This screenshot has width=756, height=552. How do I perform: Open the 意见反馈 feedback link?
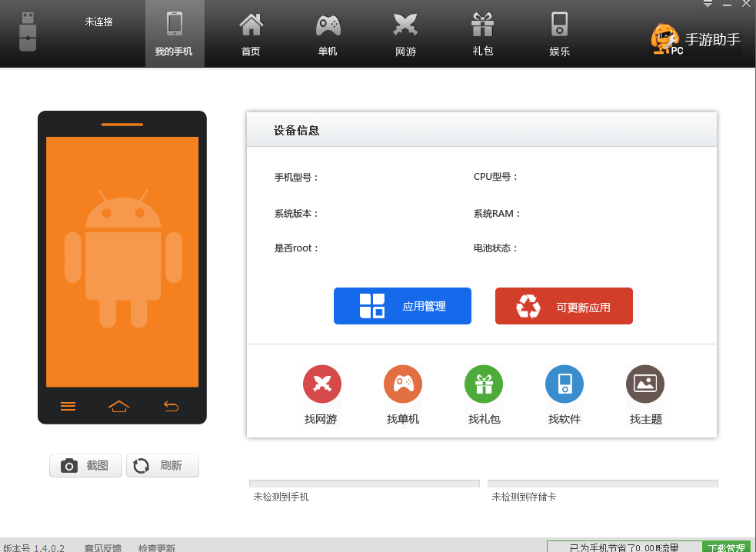click(103, 547)
